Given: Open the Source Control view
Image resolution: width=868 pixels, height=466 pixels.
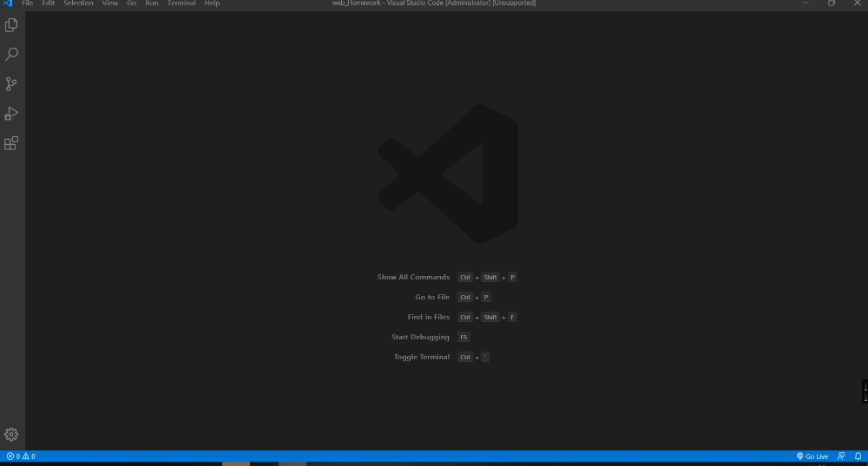Looking at the screenshot, I should pyautogui.click(x=11, y=84).
